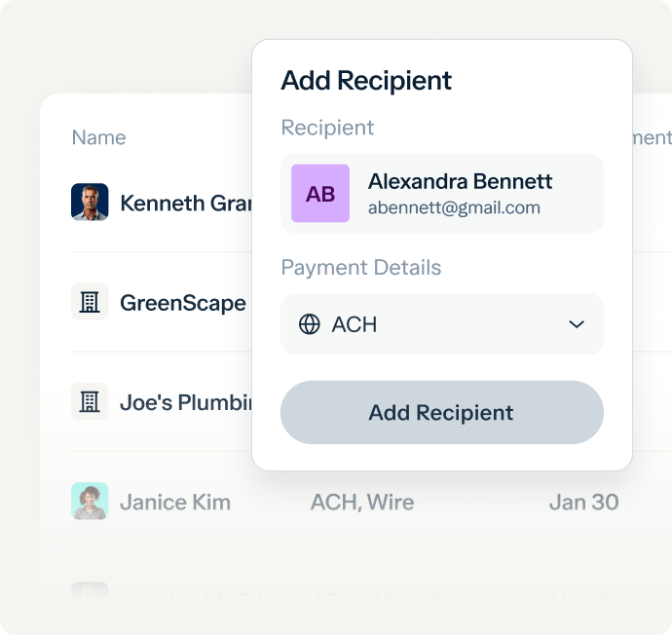Click the AB initials avatar
Screen dimensions: 672x635
click(x=320, y=193)
